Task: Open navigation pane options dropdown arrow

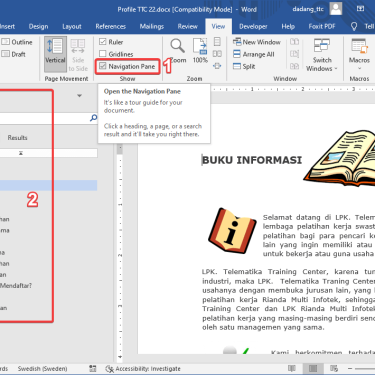Action: (x=79, y=96)
